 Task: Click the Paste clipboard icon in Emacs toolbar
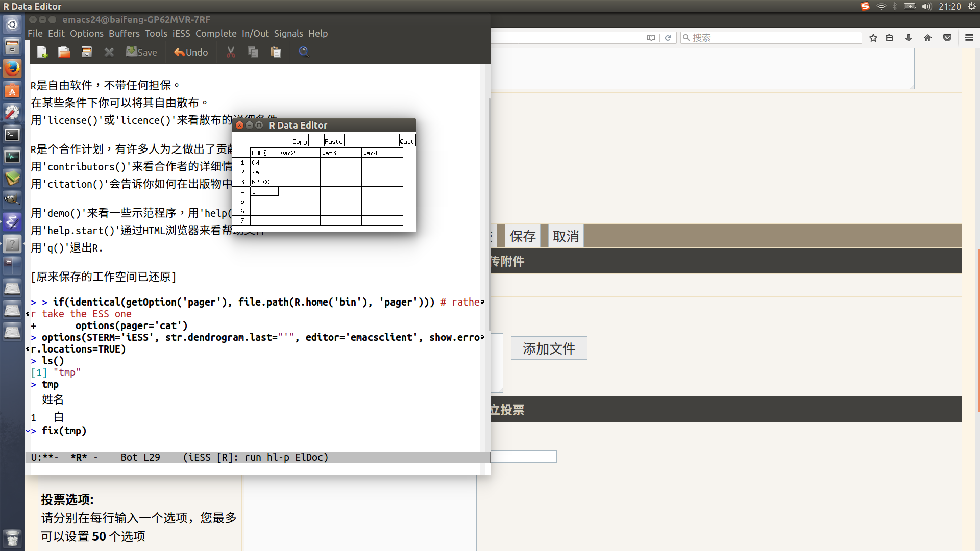click(x=276, y=52)
